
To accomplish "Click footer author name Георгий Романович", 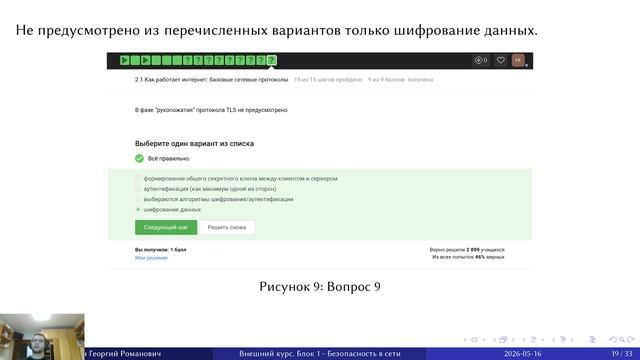I will [x=124, y=353].
